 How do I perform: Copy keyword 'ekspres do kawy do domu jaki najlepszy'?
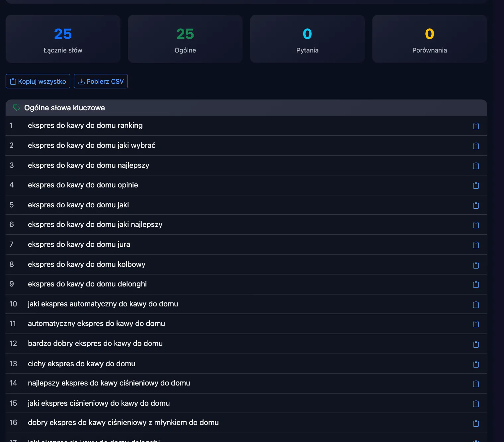coord(476,225)
